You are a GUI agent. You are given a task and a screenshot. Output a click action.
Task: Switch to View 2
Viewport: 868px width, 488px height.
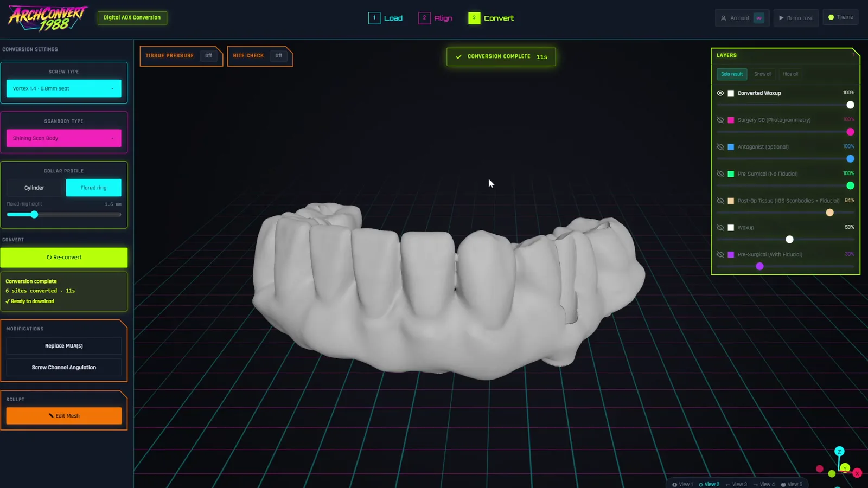(x=709, y=484)
